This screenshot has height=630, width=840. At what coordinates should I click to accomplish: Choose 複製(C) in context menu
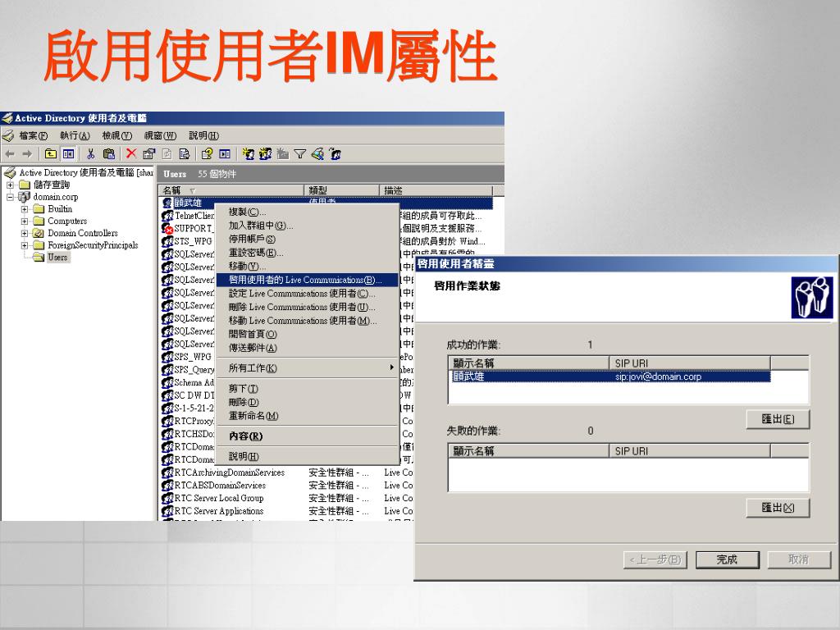(307, 212)
